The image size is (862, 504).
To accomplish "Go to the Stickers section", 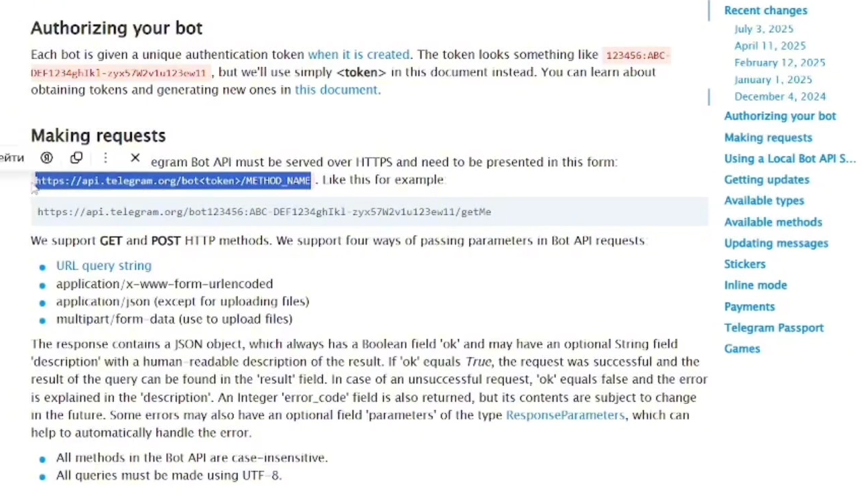I will 745,264.
